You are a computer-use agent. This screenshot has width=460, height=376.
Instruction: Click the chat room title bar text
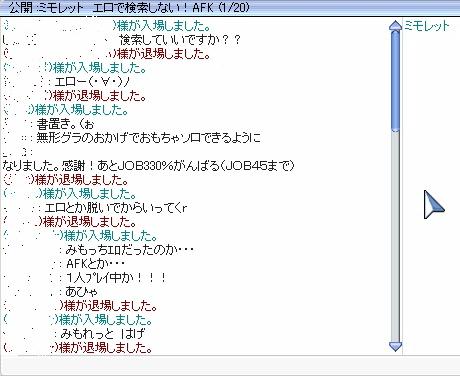click(129, 7)
